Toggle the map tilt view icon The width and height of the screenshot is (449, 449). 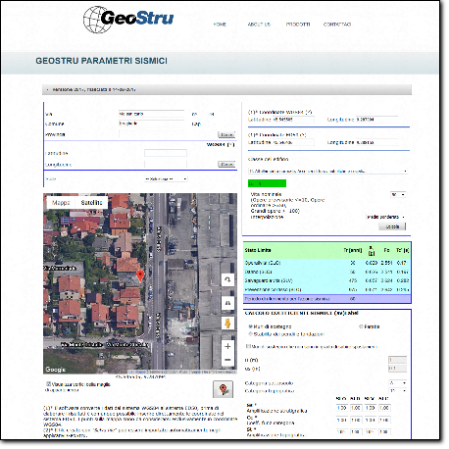(228, 303)
